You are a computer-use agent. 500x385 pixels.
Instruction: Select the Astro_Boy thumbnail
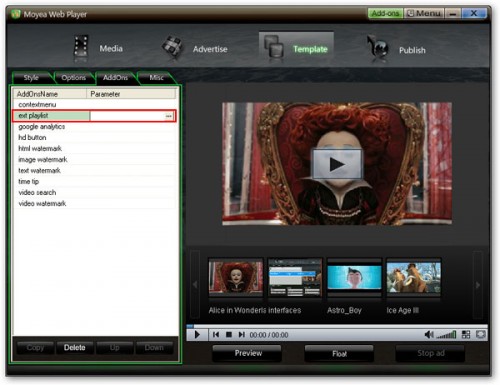(x=354, y=277)
